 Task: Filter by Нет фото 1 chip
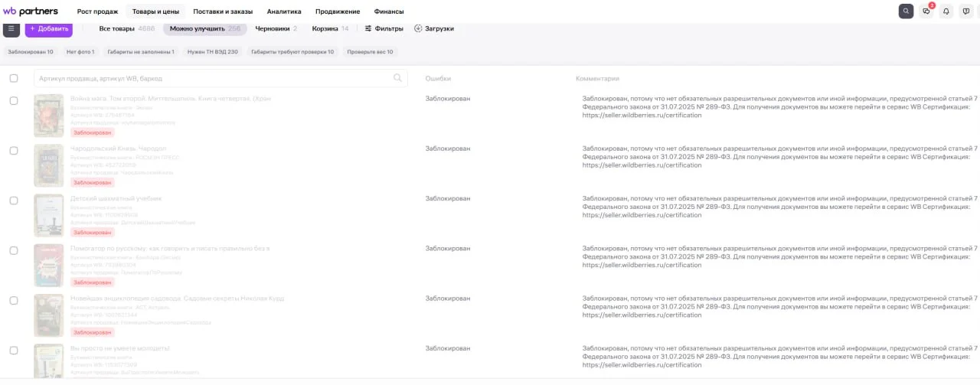(x=80, y=52)
